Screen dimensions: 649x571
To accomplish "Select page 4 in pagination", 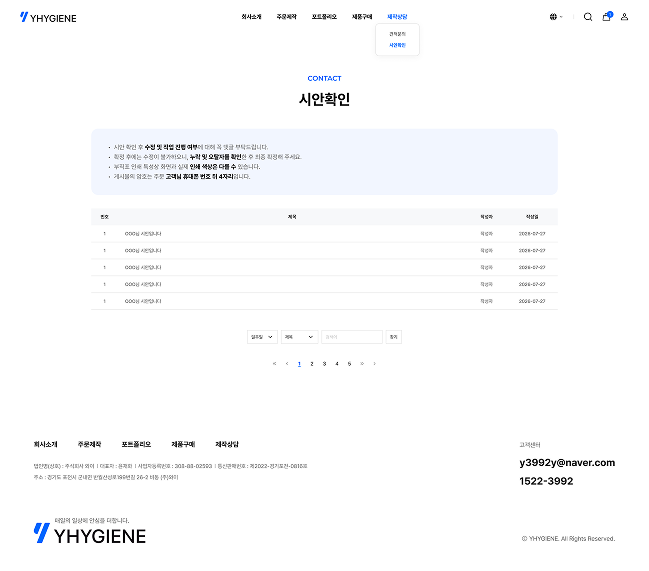I will tap(337, 364).
